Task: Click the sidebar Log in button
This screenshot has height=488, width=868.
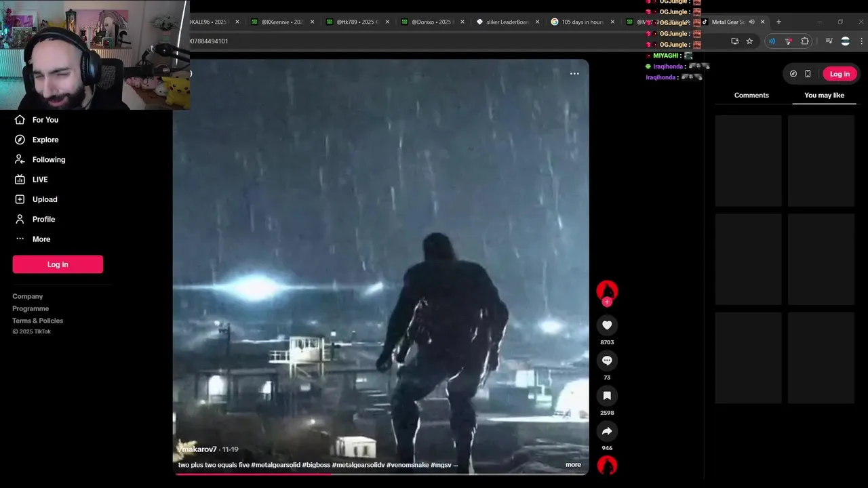Action: [58, 264]
